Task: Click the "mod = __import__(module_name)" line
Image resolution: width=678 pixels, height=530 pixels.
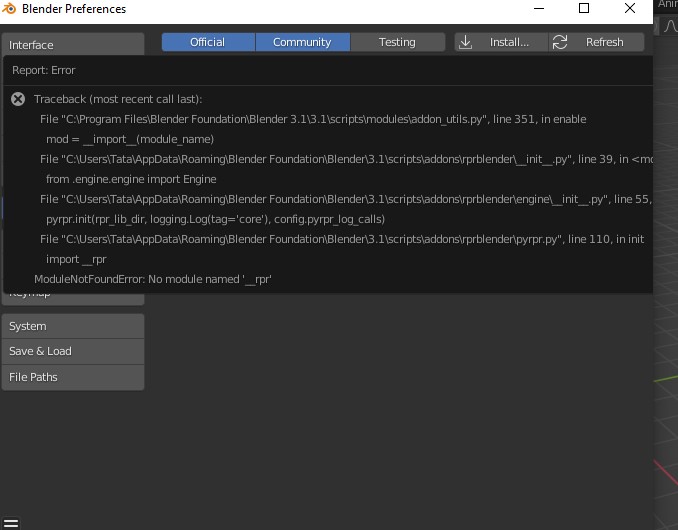Action: click(x=130, y=139)
